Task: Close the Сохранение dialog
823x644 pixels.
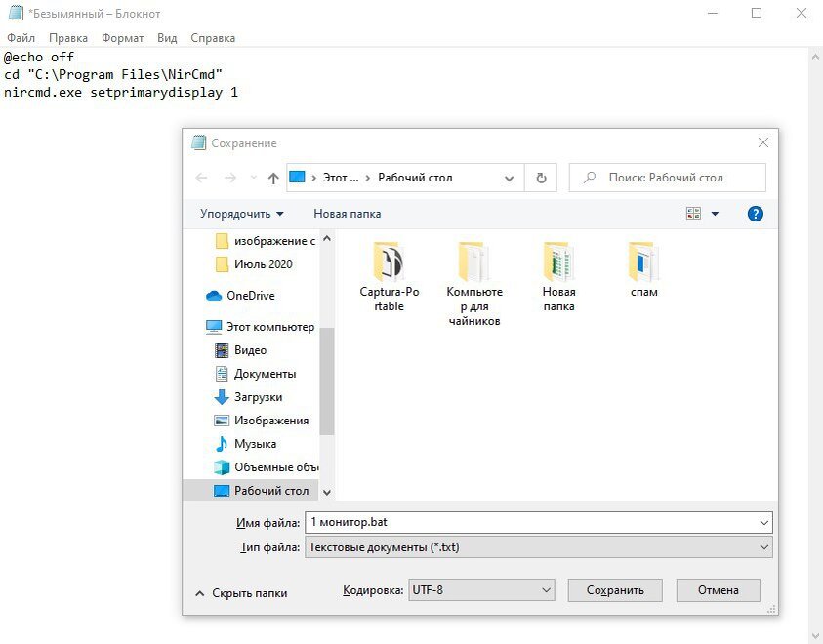Action: [763, 142]
